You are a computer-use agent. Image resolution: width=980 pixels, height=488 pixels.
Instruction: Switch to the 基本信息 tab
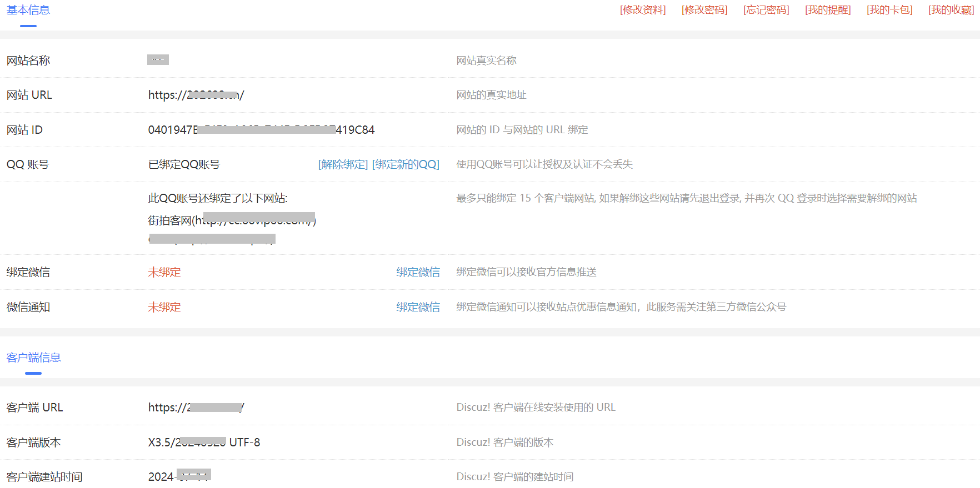click(x=28, y=11)
